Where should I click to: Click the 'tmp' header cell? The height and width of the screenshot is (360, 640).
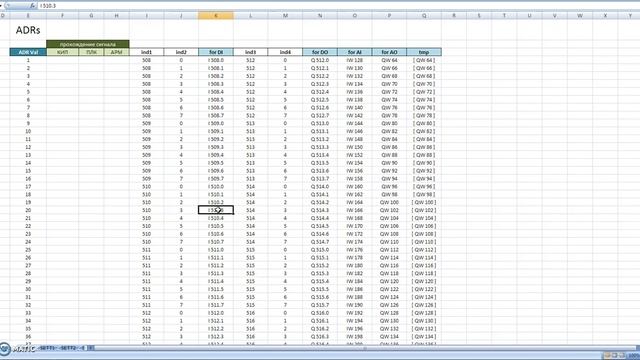(x=424, y=52)
